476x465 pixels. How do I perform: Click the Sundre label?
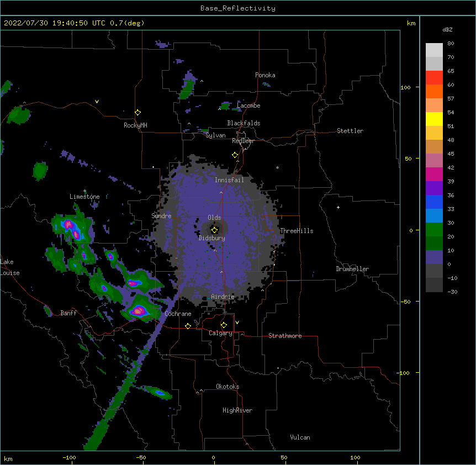(161, 216)
